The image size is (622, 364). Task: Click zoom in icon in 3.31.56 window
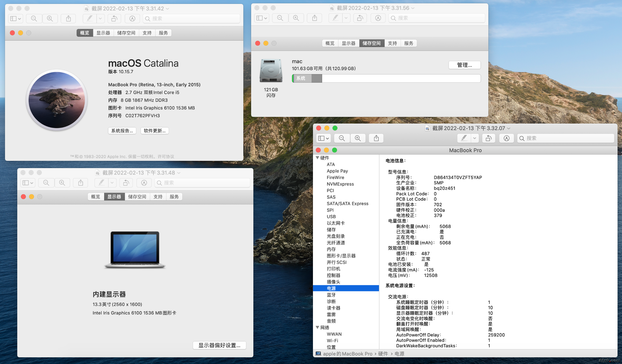(x=296, y=18)
